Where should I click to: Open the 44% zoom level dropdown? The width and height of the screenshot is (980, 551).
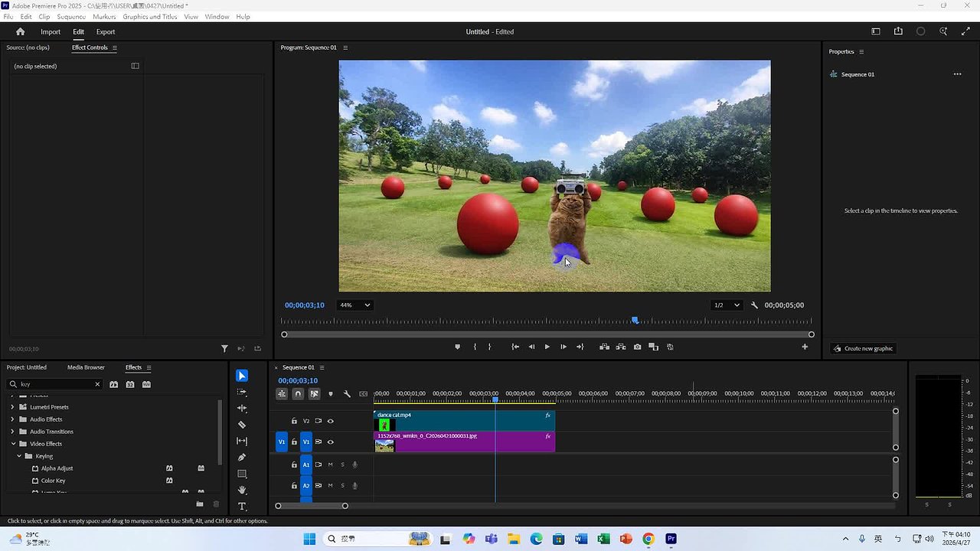(x=354, y=305)
